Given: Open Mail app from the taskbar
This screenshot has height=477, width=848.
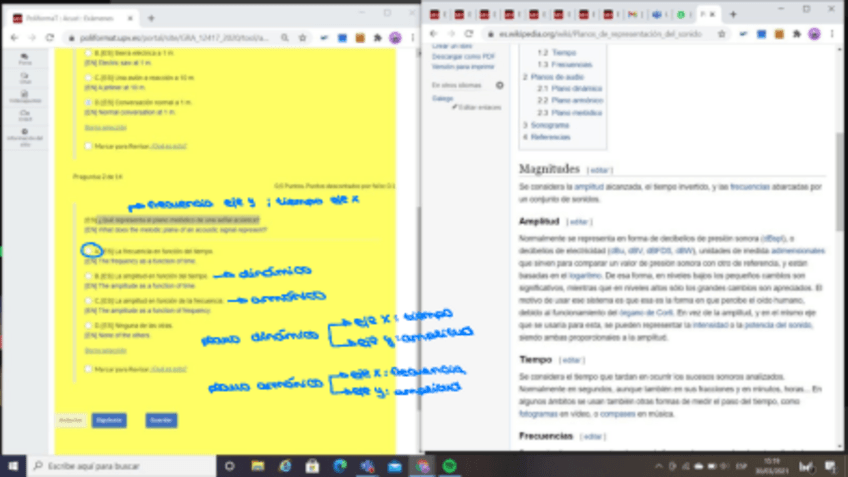Looking at the screenshot, I should click(x=395, y=466).
